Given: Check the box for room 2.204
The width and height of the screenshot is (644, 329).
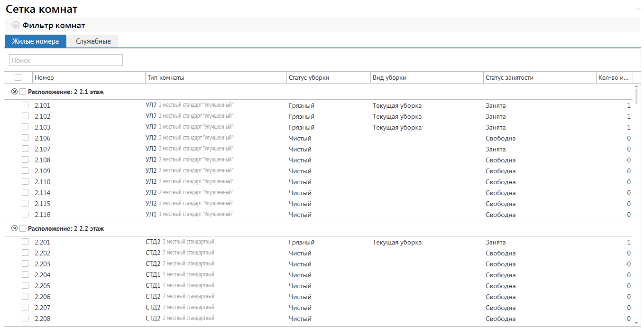Looking at the screenshot, I should (x=25, y=275).
